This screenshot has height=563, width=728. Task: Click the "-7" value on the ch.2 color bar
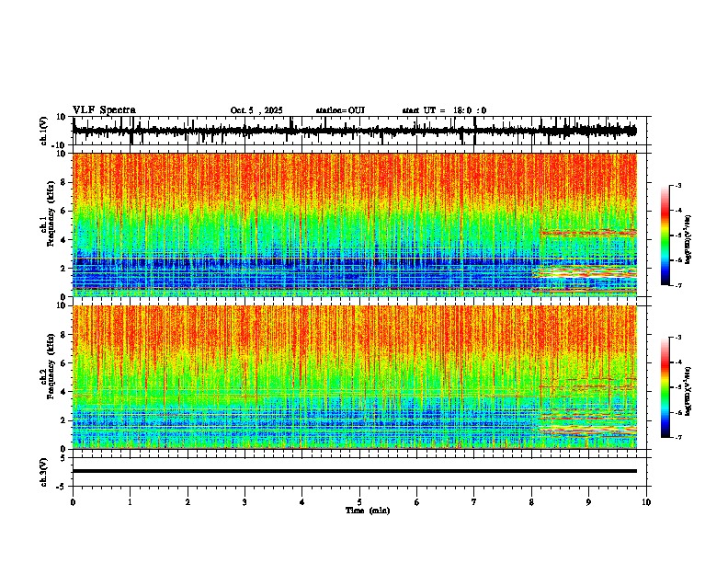click(x=678, y=437)
